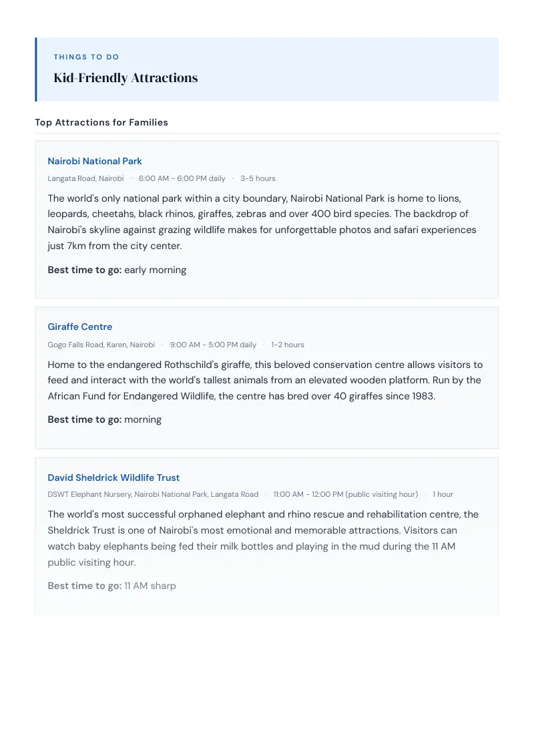Open David Sheldrick Wildlife Trust title link
The height and width of the screenshot is (756, 534).
pyautogui.click(x=113, y=478)
